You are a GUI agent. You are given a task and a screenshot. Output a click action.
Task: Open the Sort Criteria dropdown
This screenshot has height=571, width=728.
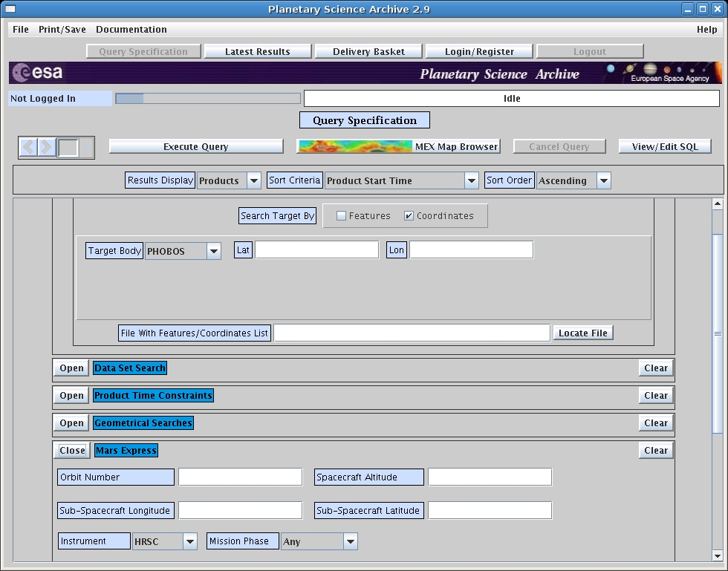(x=471, y=180)
